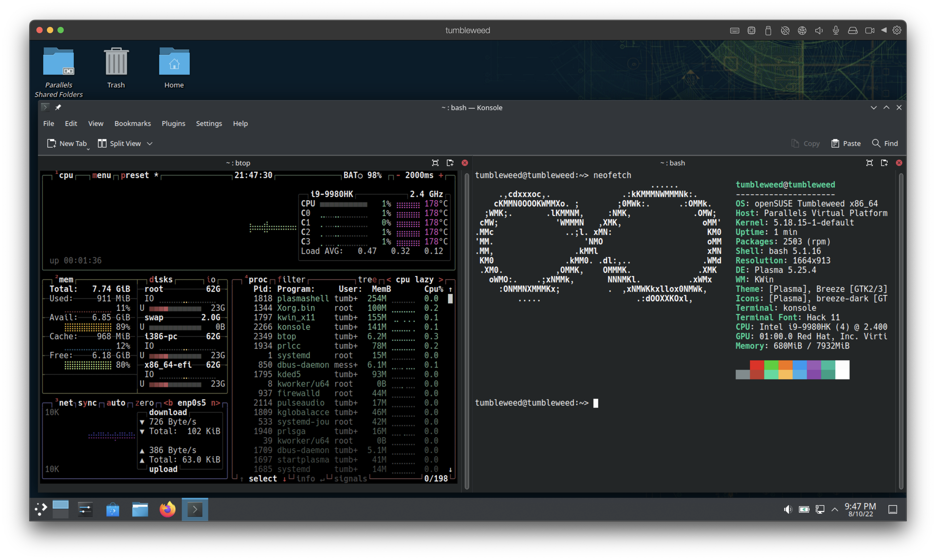Open the Parallels gear configuration icon

click(897, 30)
